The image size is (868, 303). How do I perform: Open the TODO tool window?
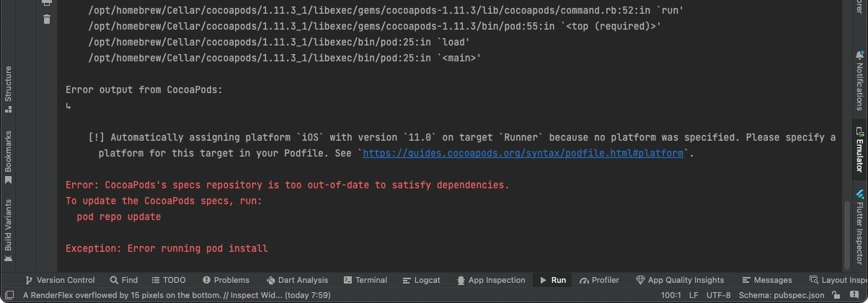169,280
